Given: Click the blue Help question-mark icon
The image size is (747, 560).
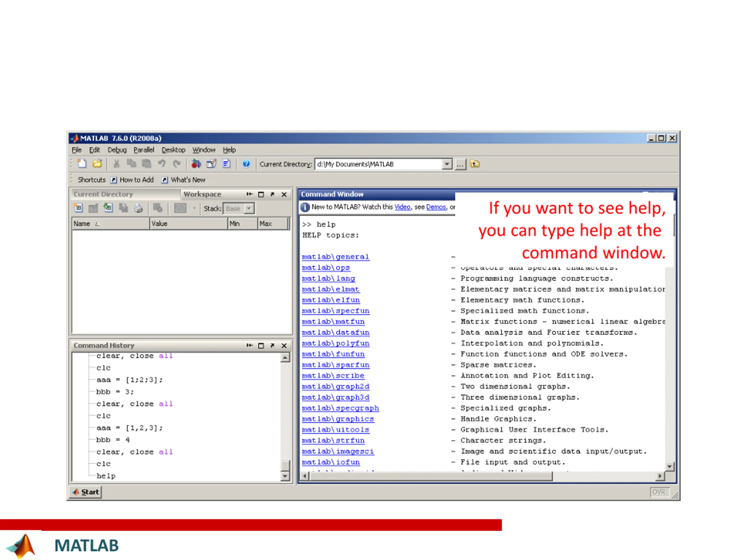Looking at the screenshot, I should coord(246,164).
